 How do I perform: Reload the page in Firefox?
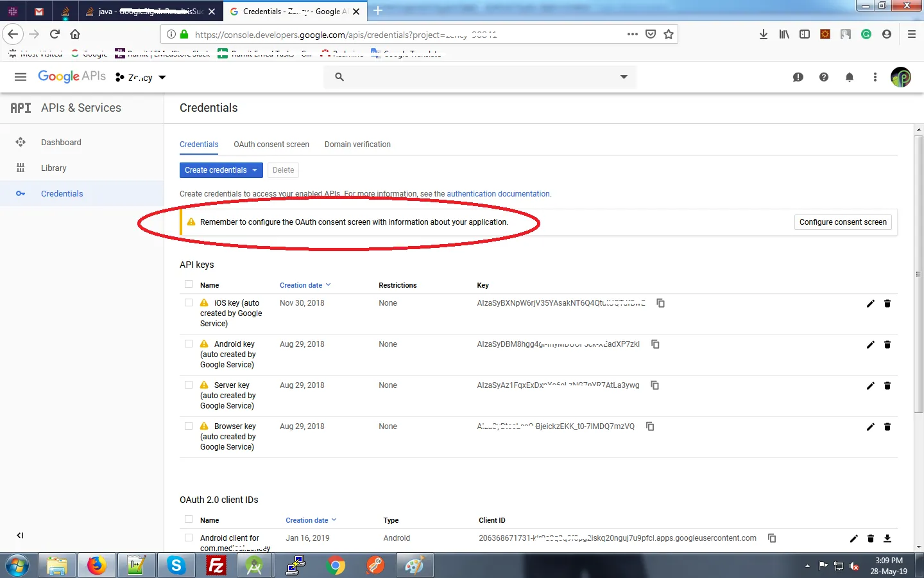[55, 34]
